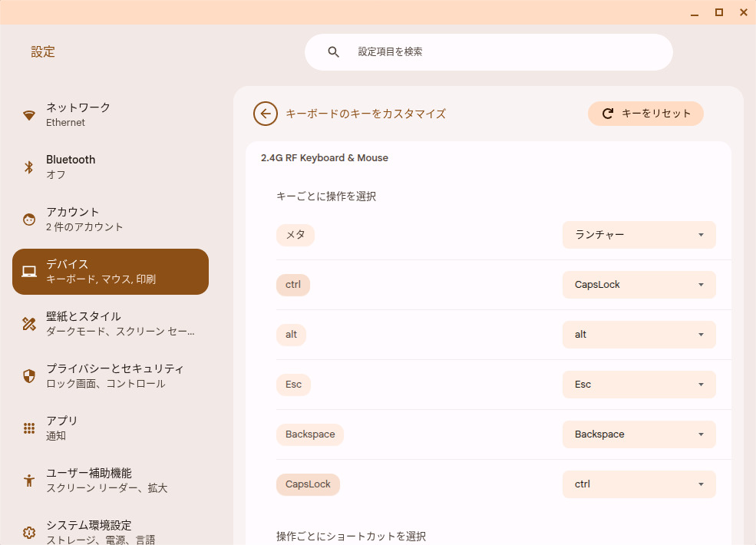Click the shield icon beside プライバシーとセキュリティ

tap(29, 376)
